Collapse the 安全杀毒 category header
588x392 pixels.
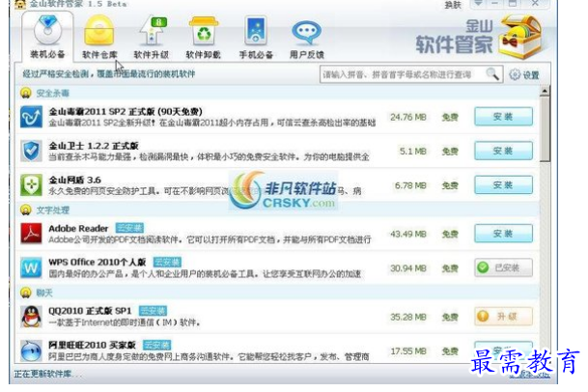pyautogui.click(x=279, y=93)
